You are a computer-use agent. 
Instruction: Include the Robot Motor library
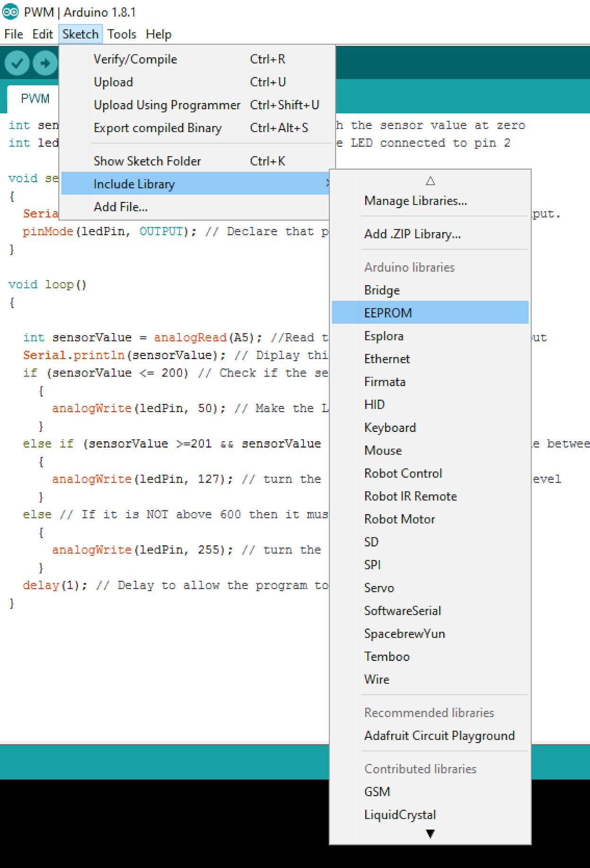pyautogui.click(x=430, y=519)
